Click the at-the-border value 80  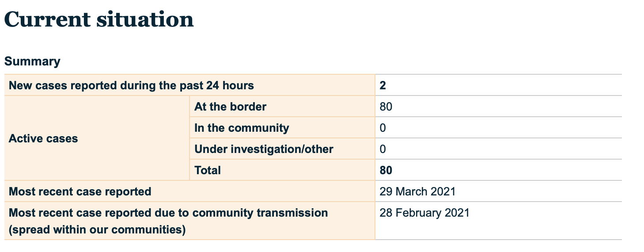(x=386, y=107)
